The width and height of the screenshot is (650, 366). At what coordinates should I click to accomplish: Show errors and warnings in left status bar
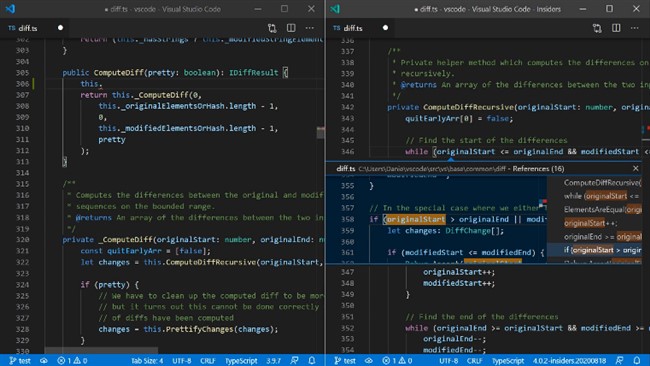(x=72, y=361)
